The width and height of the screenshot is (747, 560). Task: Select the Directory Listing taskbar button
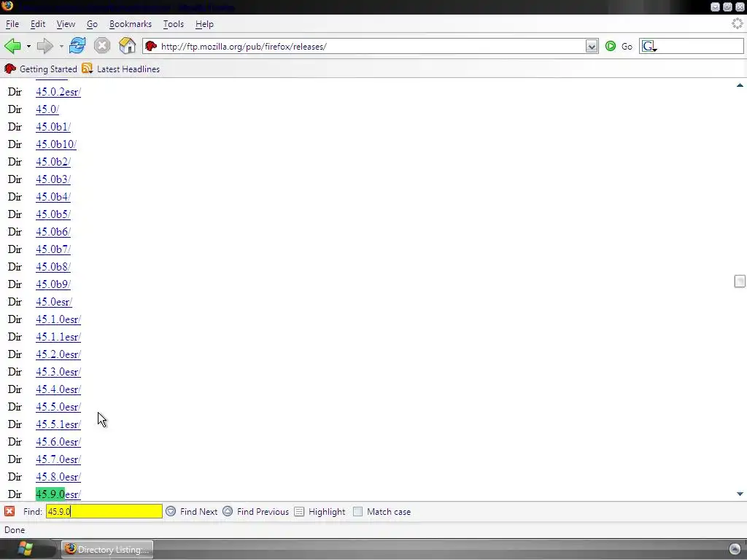[x=108, y=549]
